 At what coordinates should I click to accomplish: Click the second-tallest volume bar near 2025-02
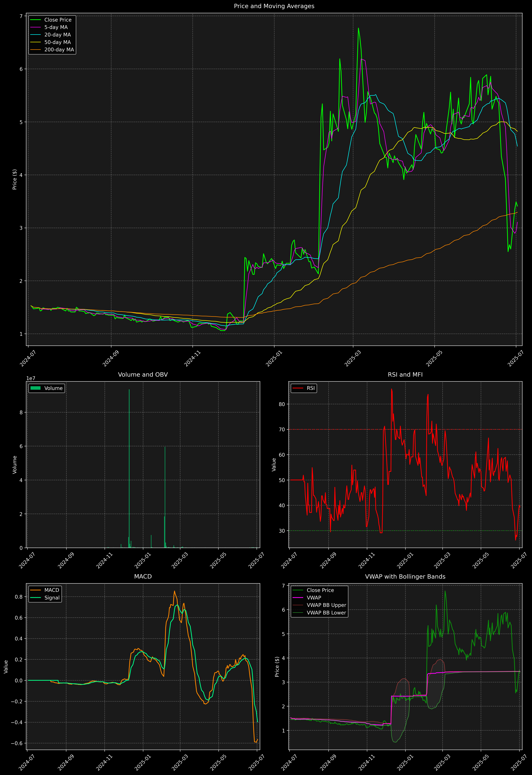click(165, 497)
